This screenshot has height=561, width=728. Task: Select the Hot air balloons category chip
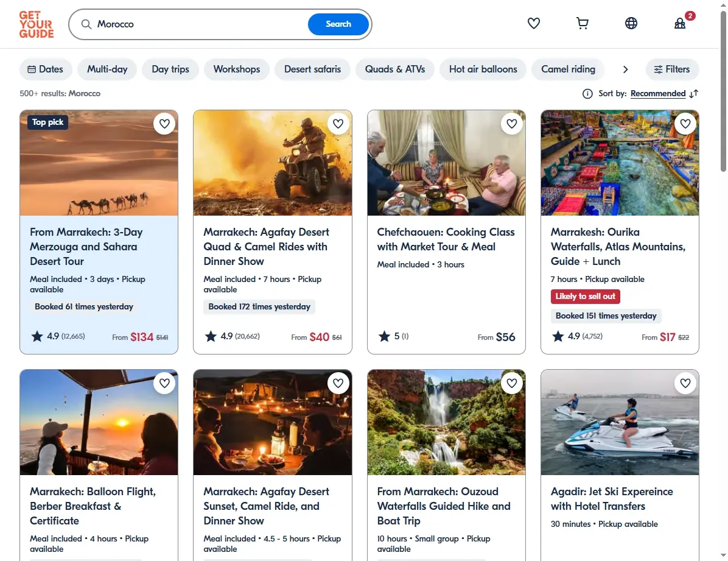coord(483,69)
